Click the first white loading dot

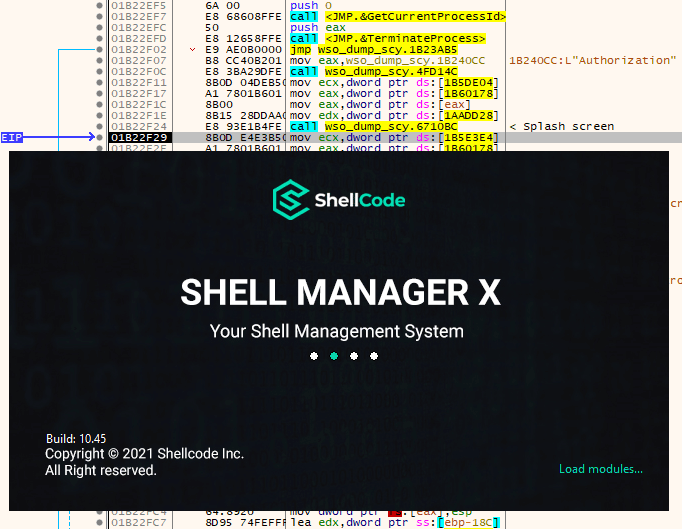[314, 356]
